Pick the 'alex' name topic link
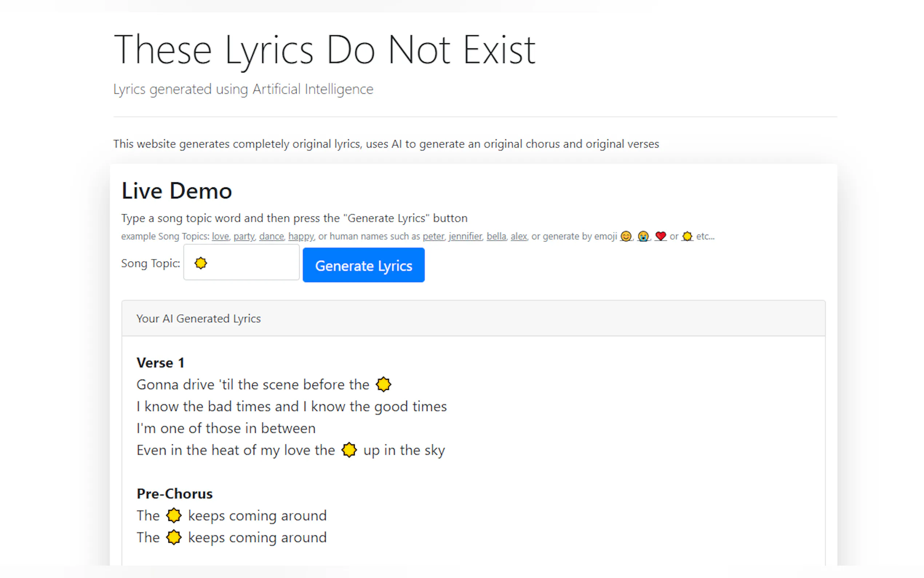 point(518,237)
